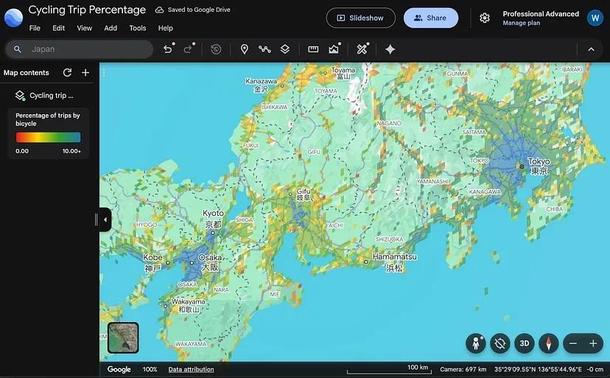Click the Saved to Google Drive status
Viewport: 610px width, 378px height.
tap(193, 10)
